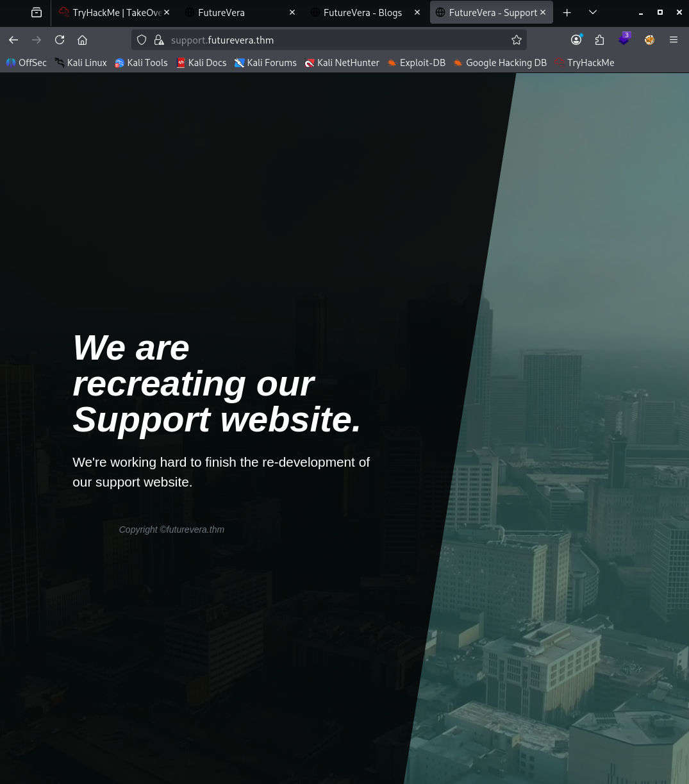Click the shield tracking protection icon
This screenshot has height=784, width=689.
[142, 40]
